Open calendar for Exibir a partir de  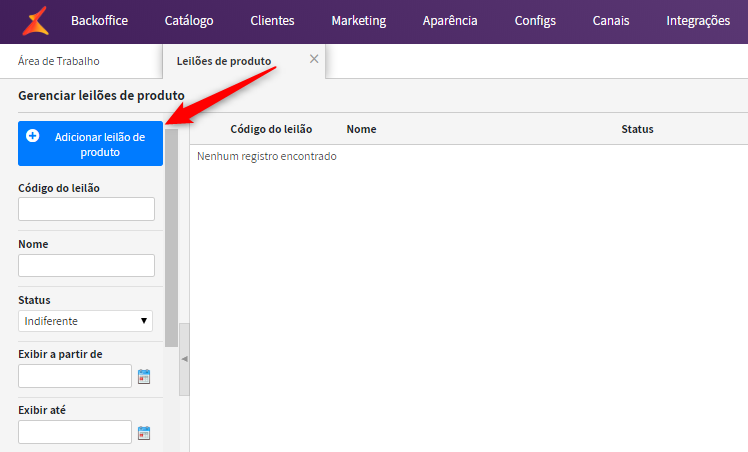tap(144, 376)
